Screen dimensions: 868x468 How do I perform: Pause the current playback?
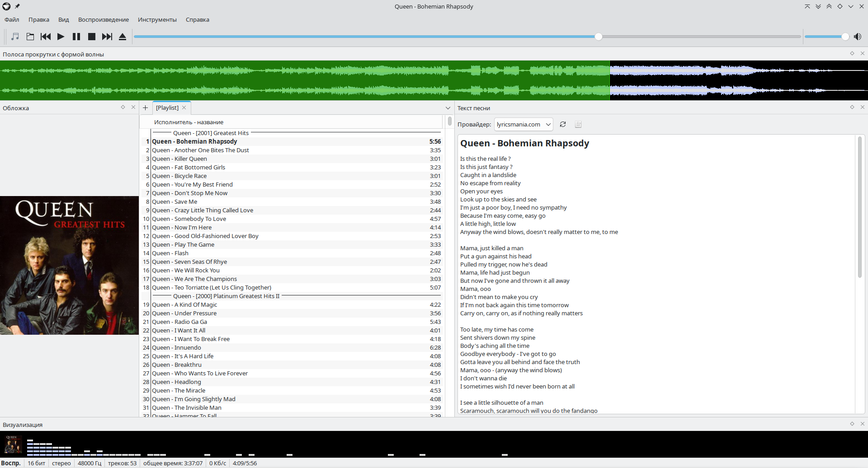76,37
